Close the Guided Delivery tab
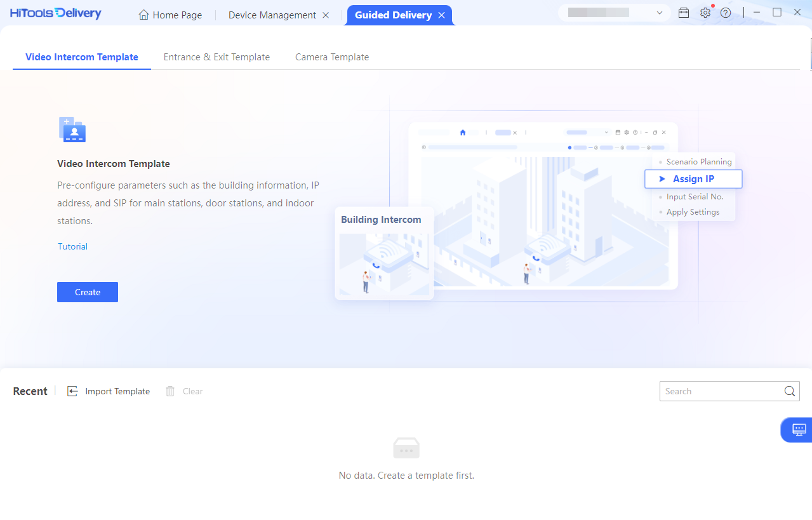812x520 pixels. pyautogui.click(x=441, y=15)
